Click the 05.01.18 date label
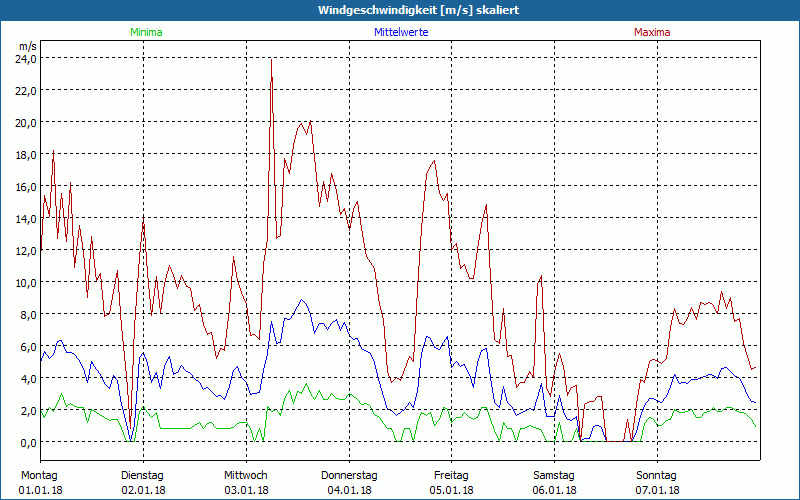Screen dimensions: 800x500 click(x=452, y=490)
